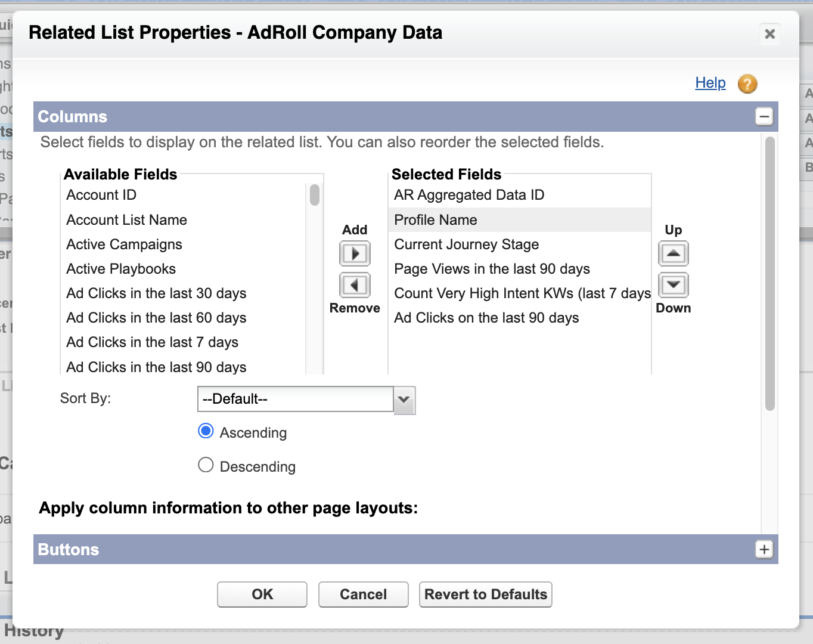Screen dimensions: 813x644
Task: Click Revert to Defaults
Action: [x=485, y=595]
